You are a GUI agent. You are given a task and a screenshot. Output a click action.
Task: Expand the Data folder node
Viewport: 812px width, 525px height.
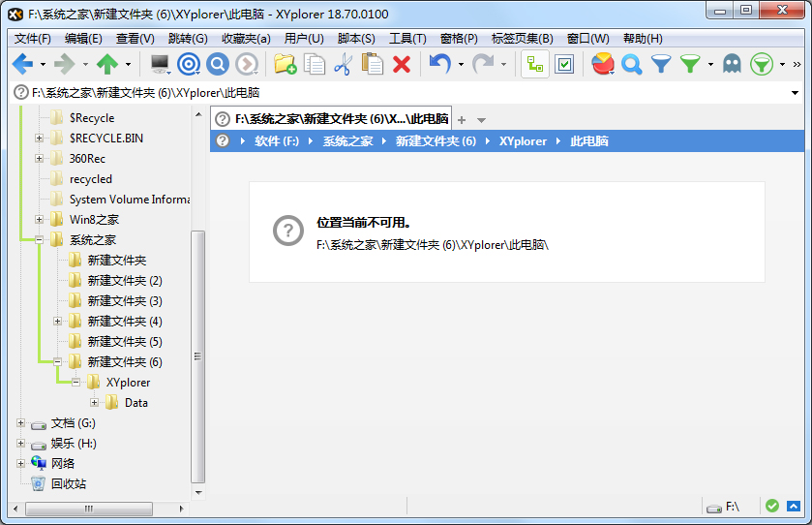[x=95, y=403]
